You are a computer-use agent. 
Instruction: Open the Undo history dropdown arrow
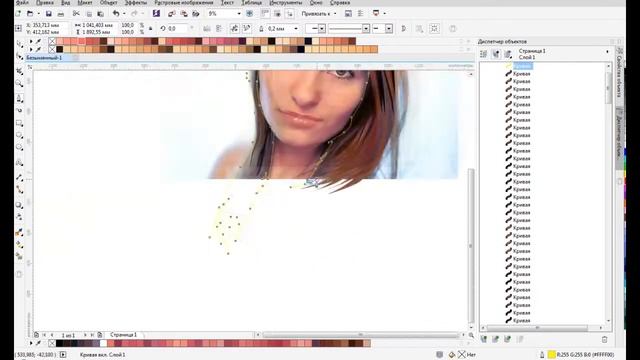(x=124, y=13)
